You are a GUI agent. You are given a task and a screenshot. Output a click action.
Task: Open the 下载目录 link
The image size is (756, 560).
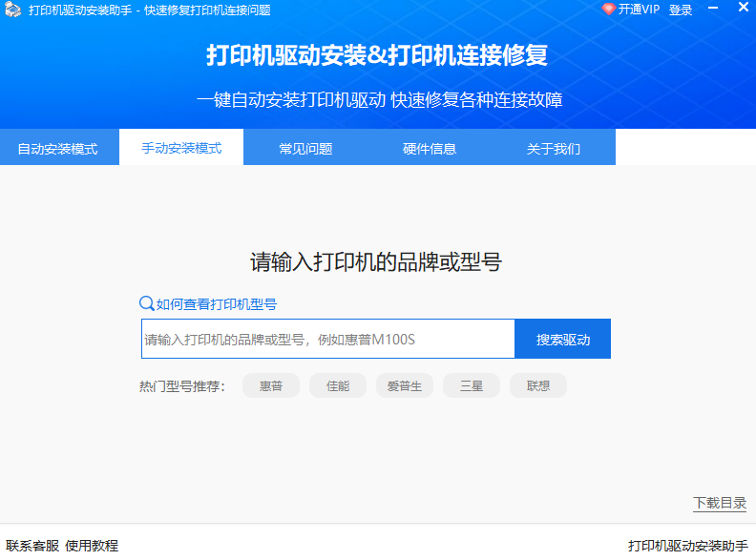pyautogui.click(x=719, y=503)
